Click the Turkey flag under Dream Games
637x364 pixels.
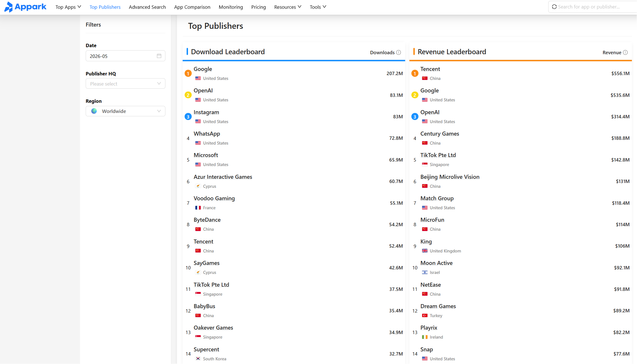click(425, 316)
